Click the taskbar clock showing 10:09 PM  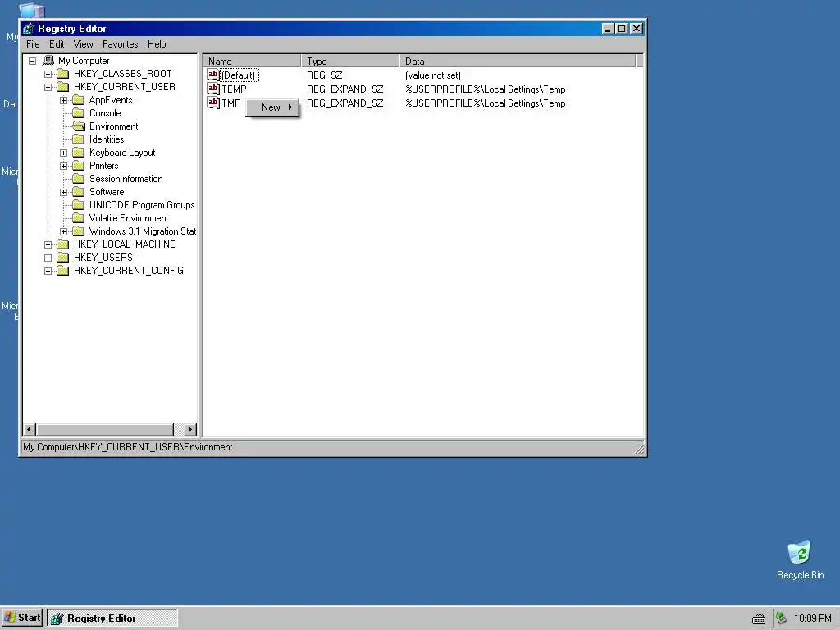(813, 619)
